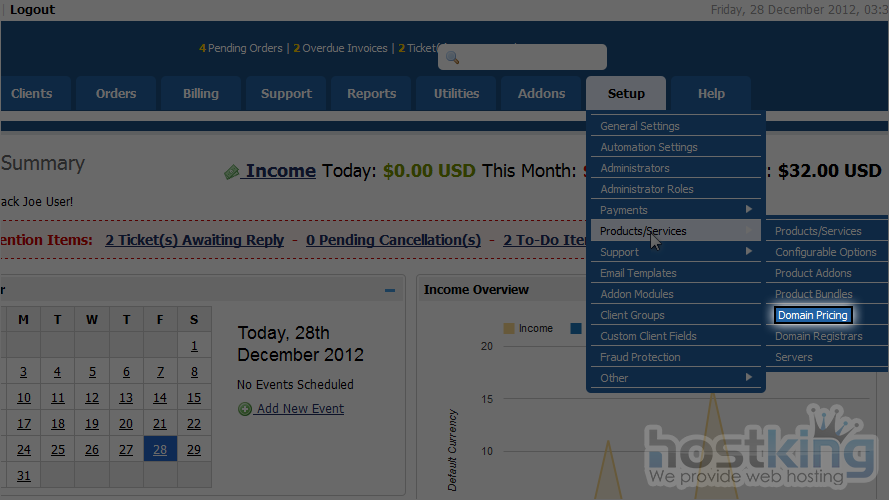This screenshot has height=500, width=889.
Task: Expand the Support submenu arrow
Action: (x=749, y=252)
